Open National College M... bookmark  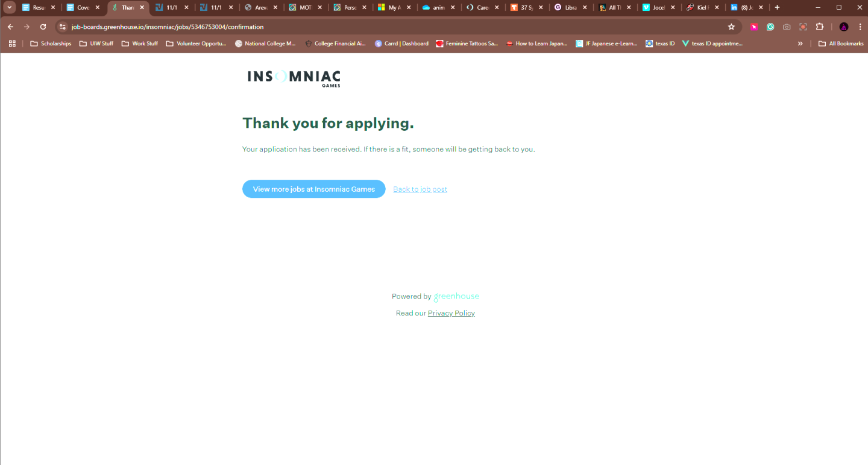pos(265,43)
